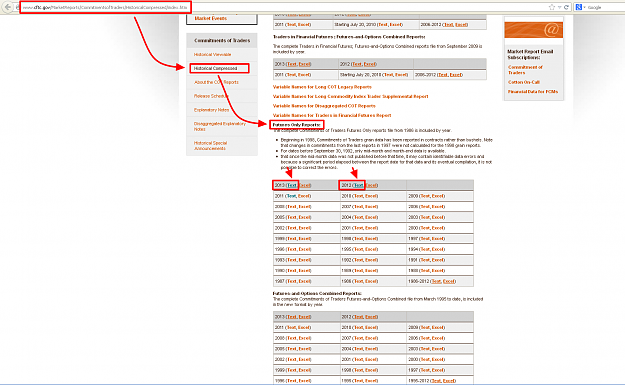
Task: Download 2001 Text under Futures Only Reports
Action: pos(358,228)
